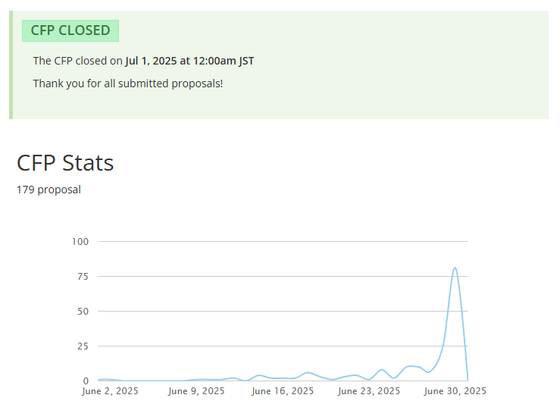The height and width of the screenshot is (411, 560).
Task: Click the 25 y-axis label
Action: click(83, 346)
